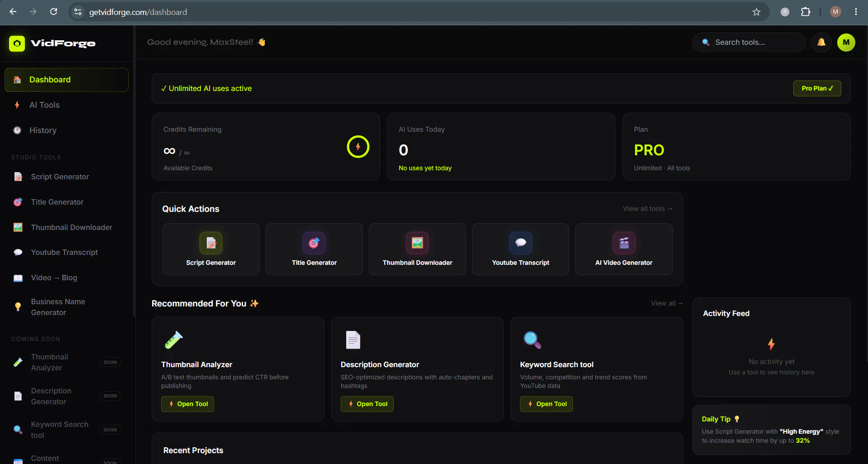Viewport: 868px width, 464px height.
Task: Follow the View all link for recommendations
Action: 667,303
